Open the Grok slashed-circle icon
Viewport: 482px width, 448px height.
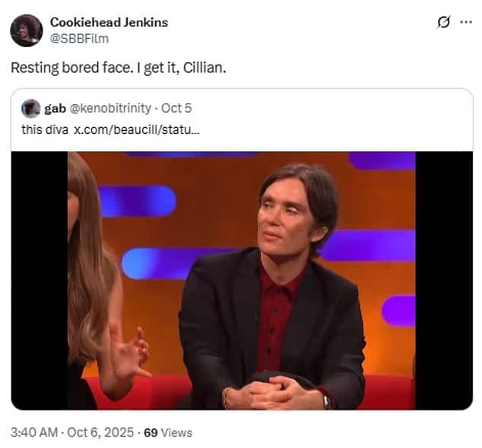pos(443,22)
